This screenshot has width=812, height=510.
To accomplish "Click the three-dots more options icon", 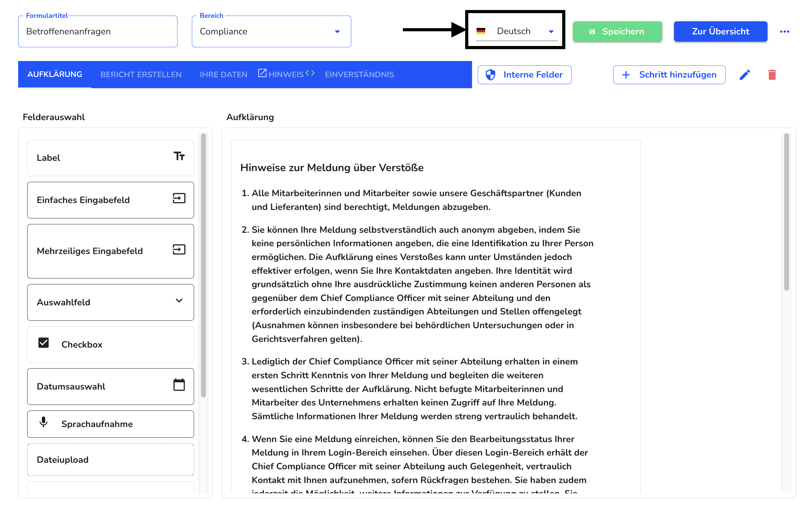I will (784, 31).
